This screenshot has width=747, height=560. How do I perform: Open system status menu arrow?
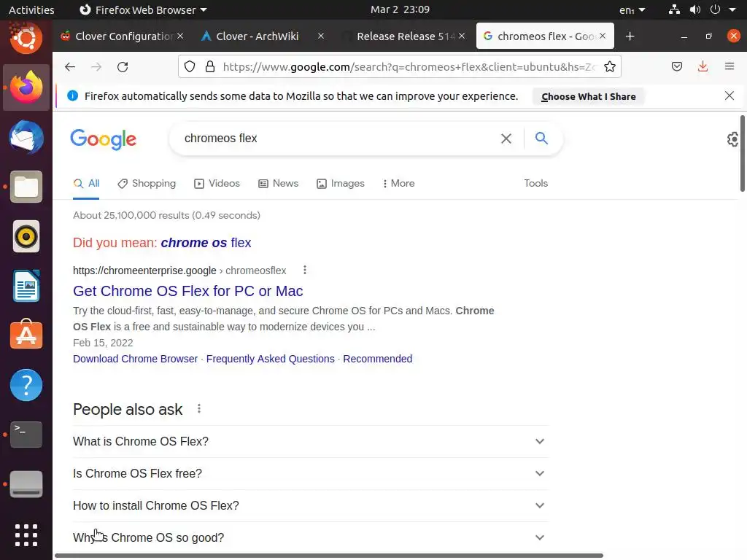[732, 9]
